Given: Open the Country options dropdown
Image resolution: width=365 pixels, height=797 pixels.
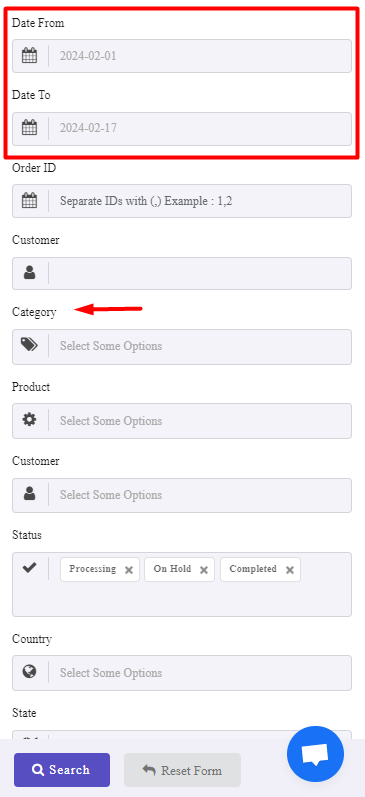Looking at the screenshot, I should click(200, 672).
